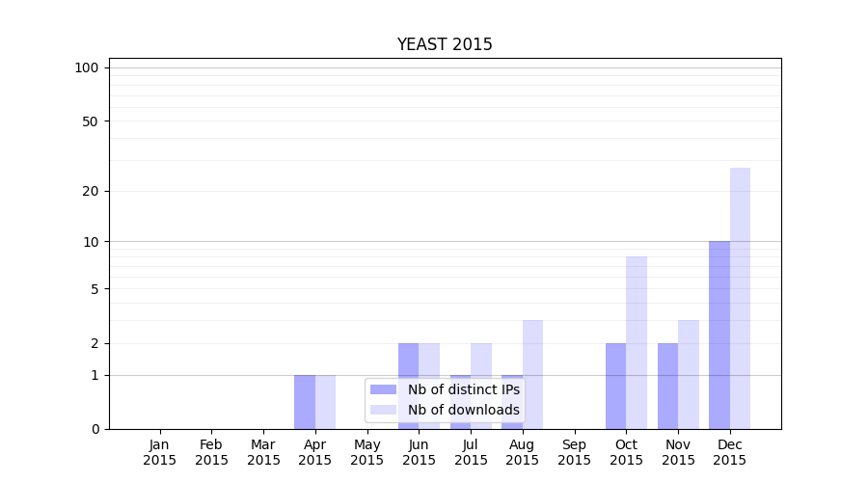Click the dark blue legend swatch for distinct IPs

point(383,389)
